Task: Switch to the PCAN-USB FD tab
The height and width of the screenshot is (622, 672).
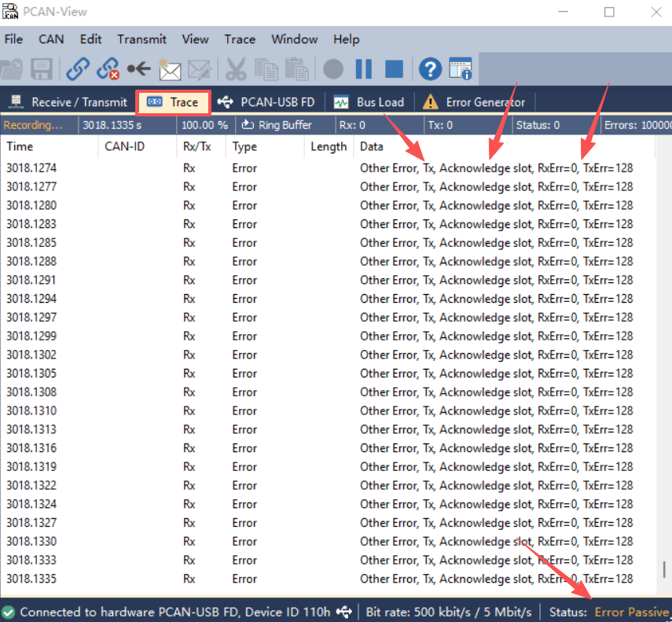Action: tap(266, 102)
